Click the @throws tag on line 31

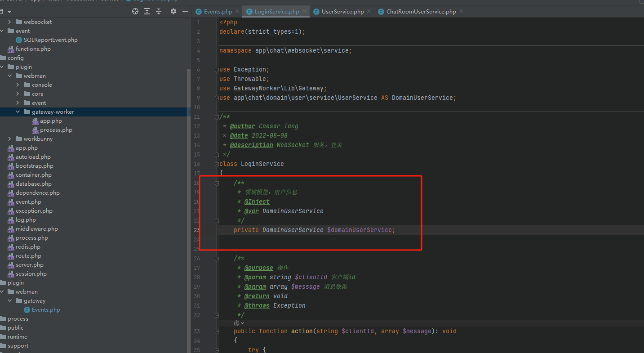[x=257, y=306]
